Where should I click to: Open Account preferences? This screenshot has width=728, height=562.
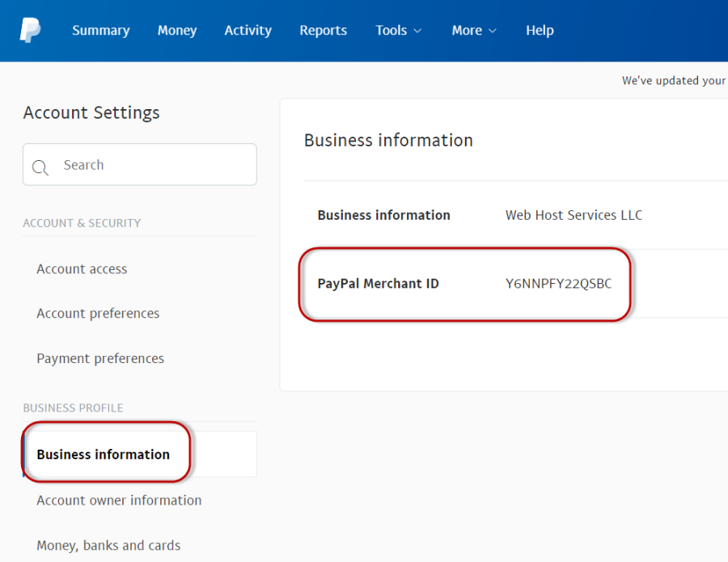(98, 313)
